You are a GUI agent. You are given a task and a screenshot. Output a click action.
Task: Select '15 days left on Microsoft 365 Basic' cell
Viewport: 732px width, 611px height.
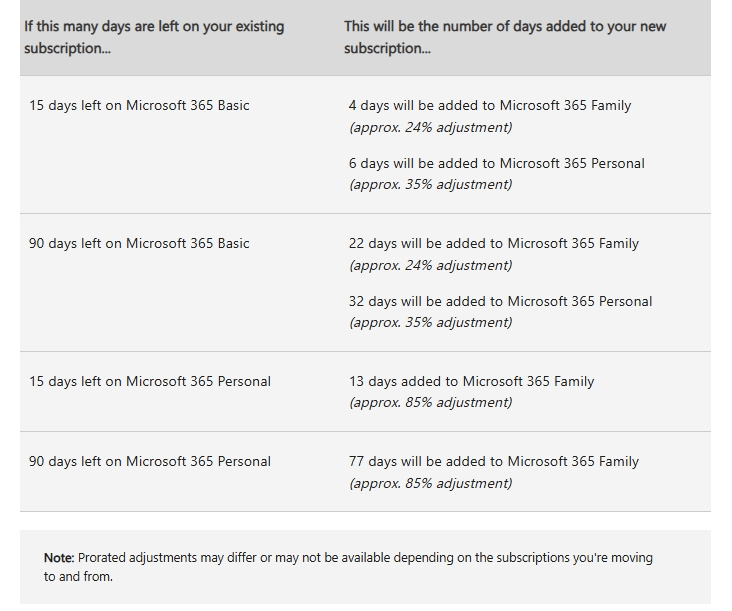(139, 105)
